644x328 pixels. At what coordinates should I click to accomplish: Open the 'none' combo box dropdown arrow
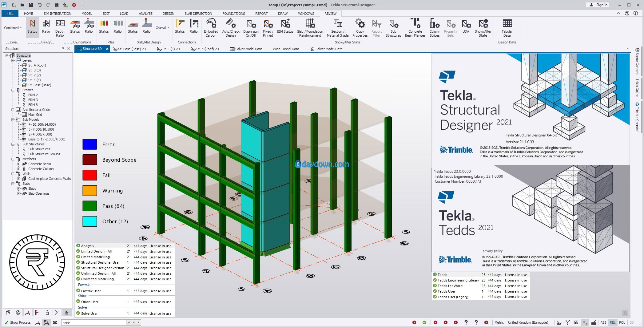click(x=129, y=322)
